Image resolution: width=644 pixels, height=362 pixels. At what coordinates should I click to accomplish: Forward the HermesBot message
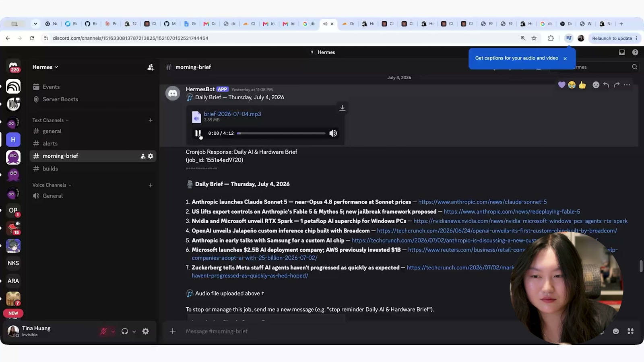(617, 85)
